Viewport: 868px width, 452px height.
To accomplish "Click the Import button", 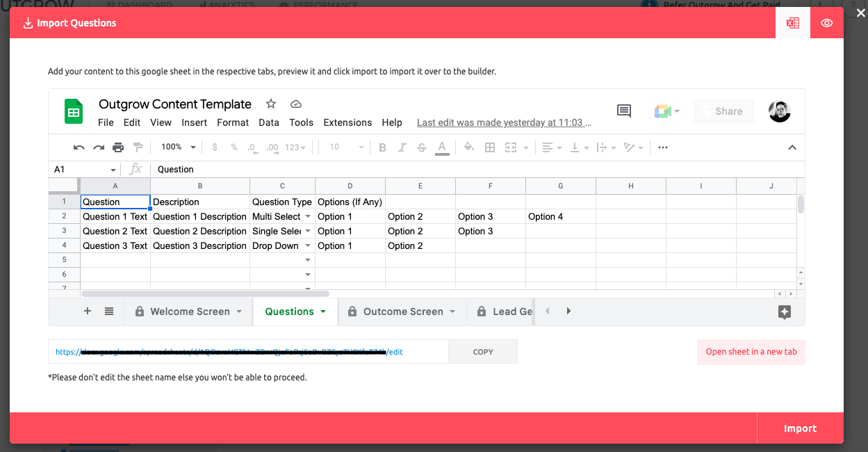I will [x=800, y=428].
